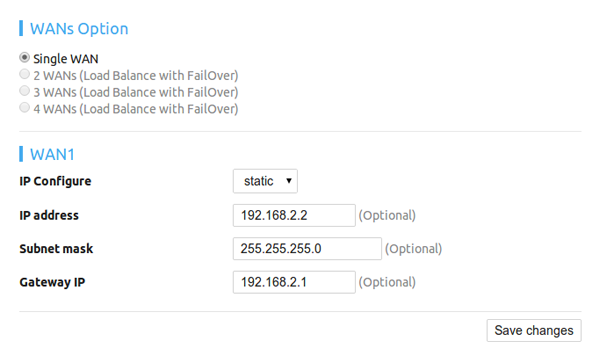Click the Optional hint beside Gateway IP field
The width and height of the screenshot is (600, 361).
(387, 283)
